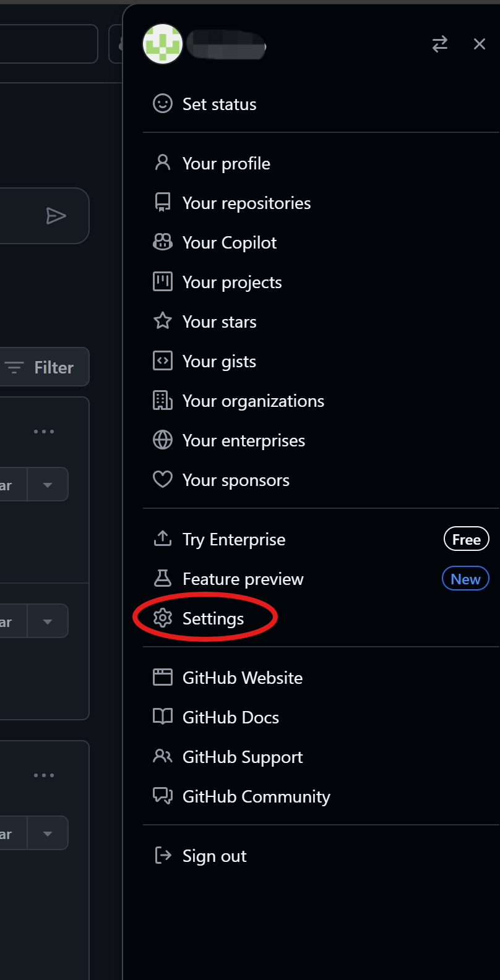Expand the first star dropdown arrow
Screen dimensions: 500x980
coord(48,485)
